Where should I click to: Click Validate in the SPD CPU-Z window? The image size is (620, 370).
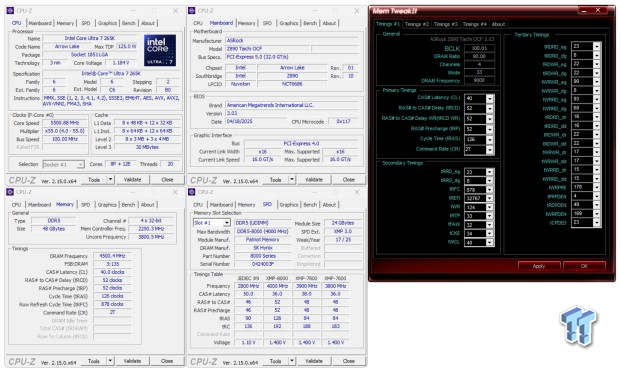pos(314,361)
